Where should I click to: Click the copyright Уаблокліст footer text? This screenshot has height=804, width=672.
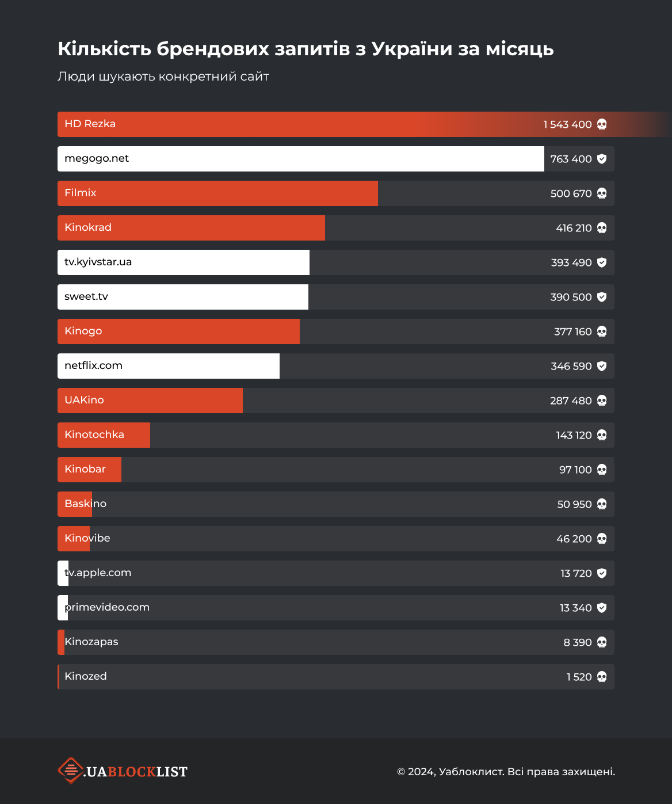506,772
